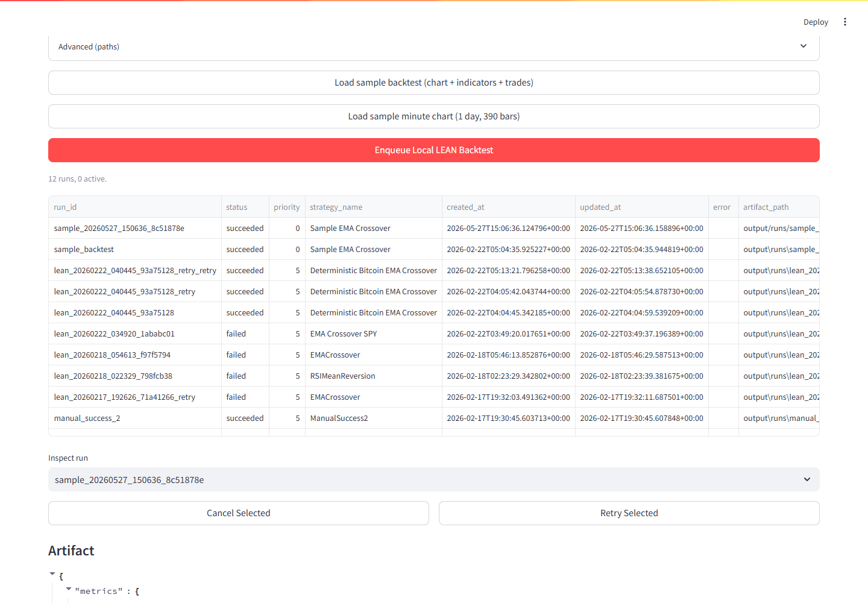The height and width of the screenshot is (603, 868).
Task: Sort by strategy_name column header
Action: 374,207
